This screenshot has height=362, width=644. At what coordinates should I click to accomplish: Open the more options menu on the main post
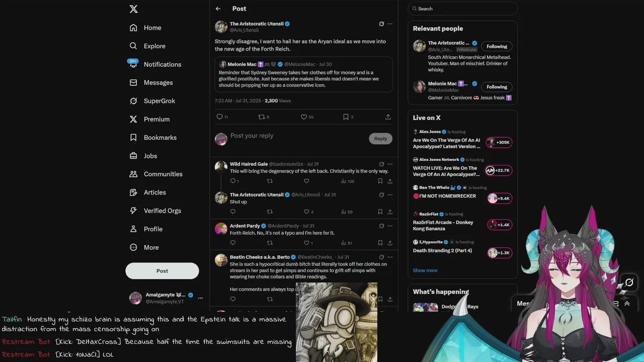pyautogui.click(x=390, y=24)
